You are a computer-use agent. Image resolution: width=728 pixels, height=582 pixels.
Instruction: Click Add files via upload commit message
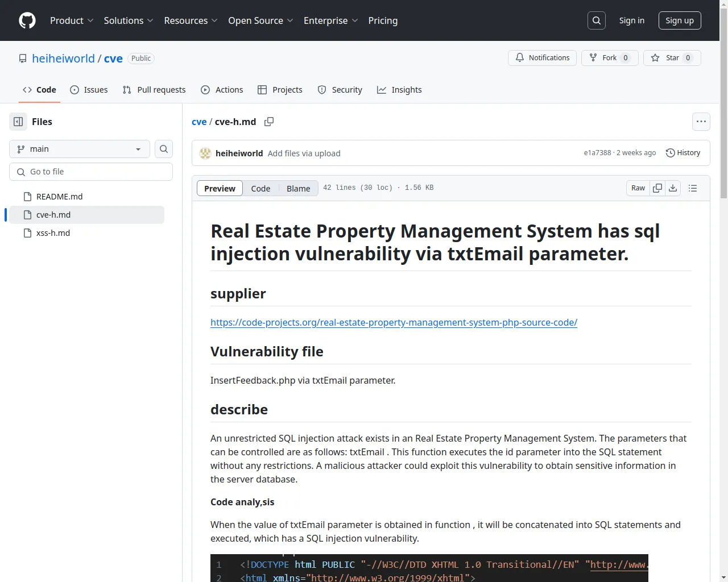click(304, 153)
